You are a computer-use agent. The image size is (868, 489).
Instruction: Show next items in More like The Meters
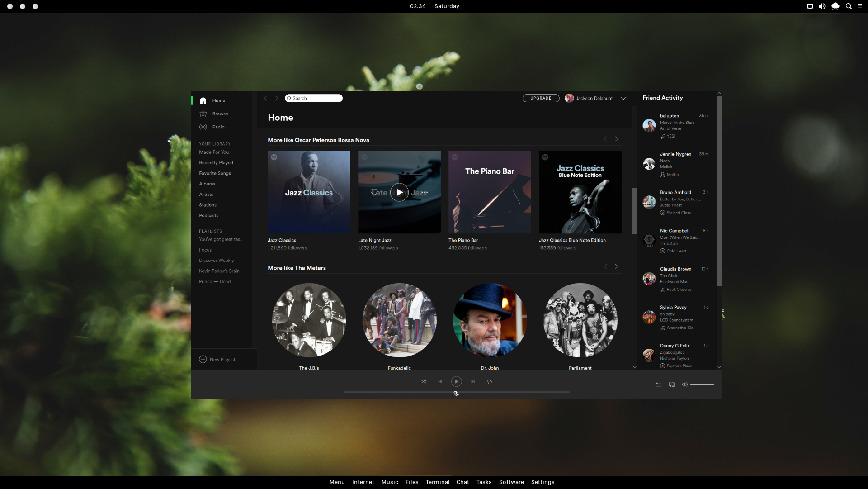pyautogui.click(x=616, y=267)
